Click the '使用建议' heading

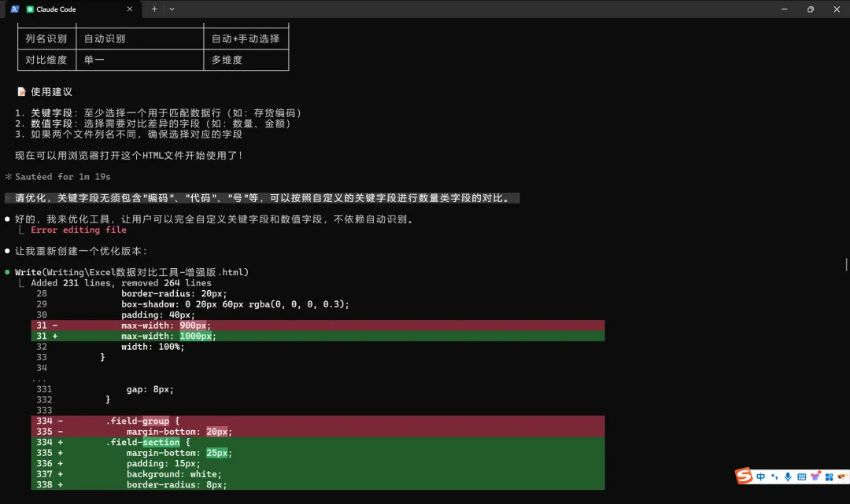(x=51, y=92)
